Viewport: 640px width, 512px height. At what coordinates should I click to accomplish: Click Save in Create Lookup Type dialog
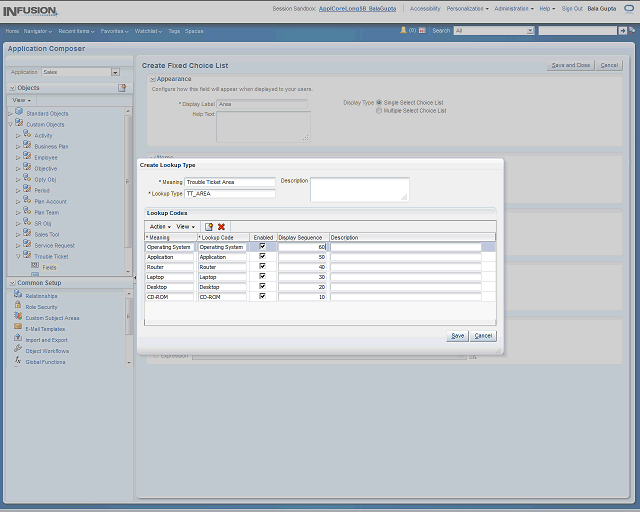pos(457,336)
